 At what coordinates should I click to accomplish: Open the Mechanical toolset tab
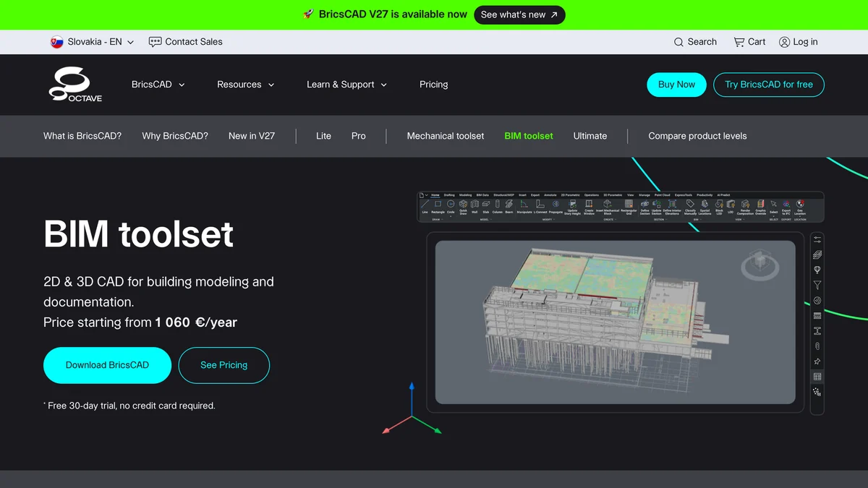[x=446, y=136]
